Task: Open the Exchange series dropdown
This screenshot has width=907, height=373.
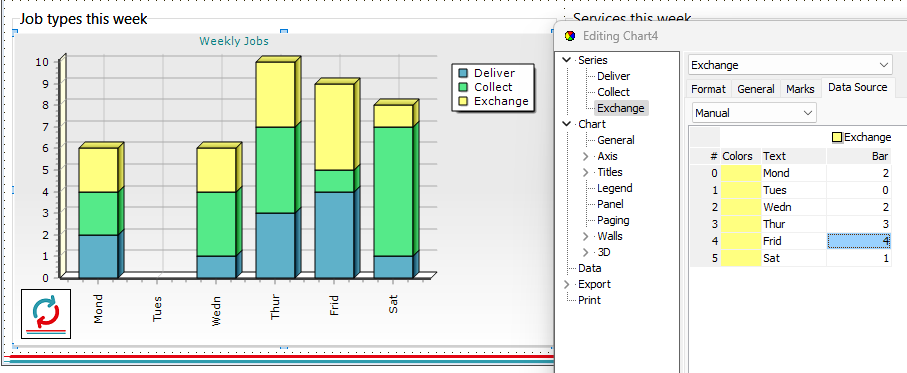Action: pyautogui.click(x=884, y=65)
